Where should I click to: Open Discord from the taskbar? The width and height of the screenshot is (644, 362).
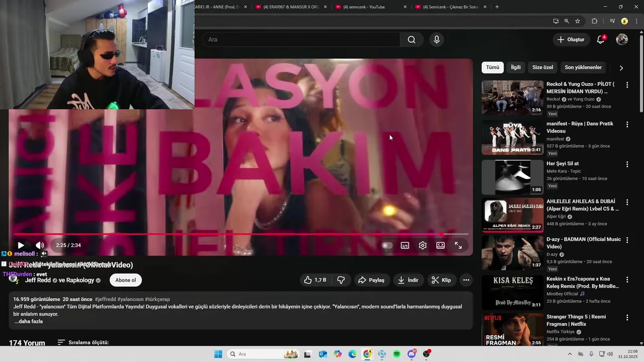pos(412,354)
